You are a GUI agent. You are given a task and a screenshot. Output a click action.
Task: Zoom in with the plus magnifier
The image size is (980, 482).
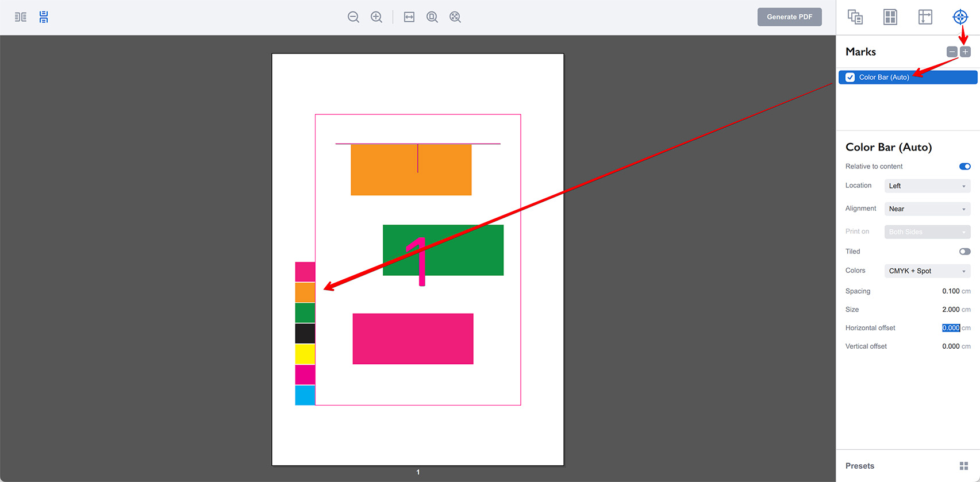376,17
